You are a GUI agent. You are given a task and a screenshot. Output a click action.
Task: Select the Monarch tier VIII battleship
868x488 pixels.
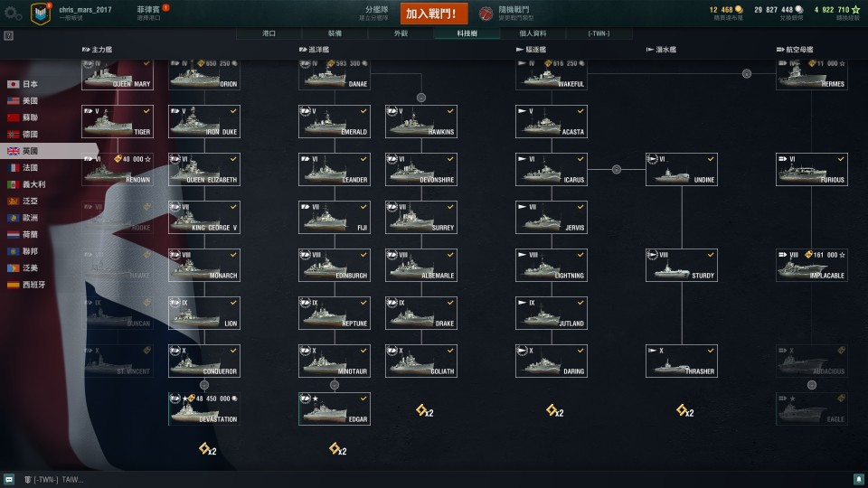204,265
